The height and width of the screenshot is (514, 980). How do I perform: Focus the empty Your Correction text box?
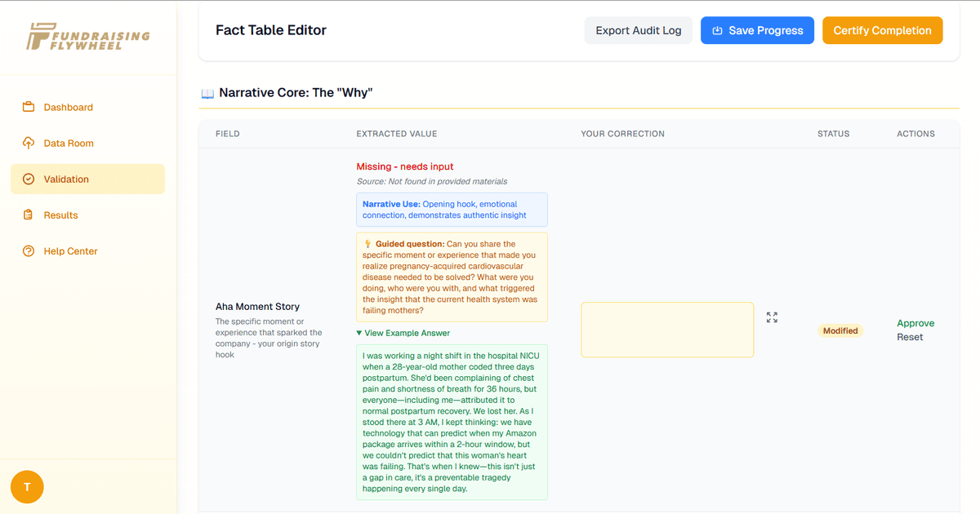666,330
